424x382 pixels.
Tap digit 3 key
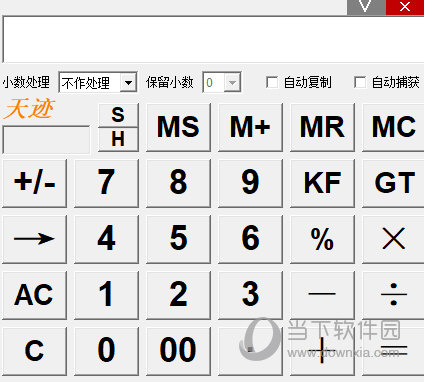click(x=250, y=295)
